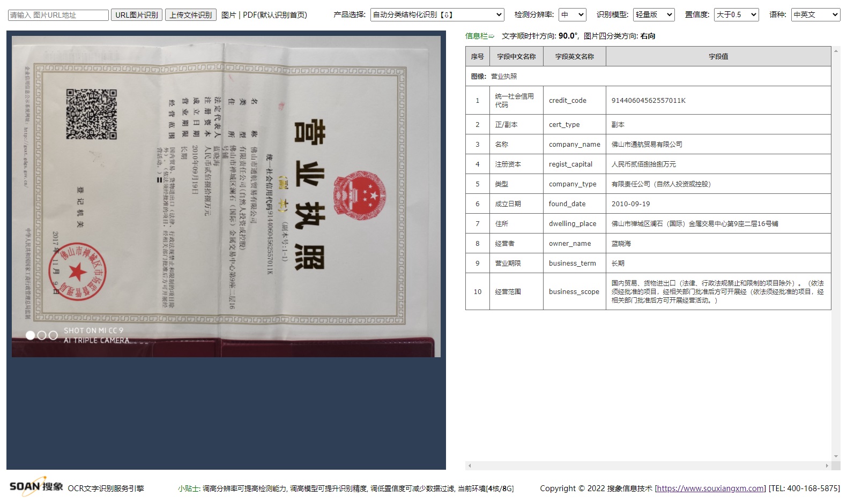Click the owner_name cell
This screenshot has height=504, width=847.
575,243
